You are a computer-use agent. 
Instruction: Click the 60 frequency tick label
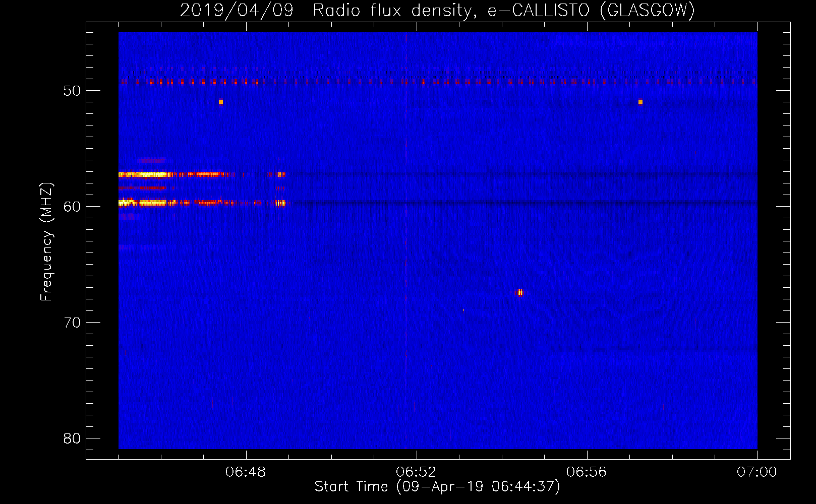pos(72,207)
